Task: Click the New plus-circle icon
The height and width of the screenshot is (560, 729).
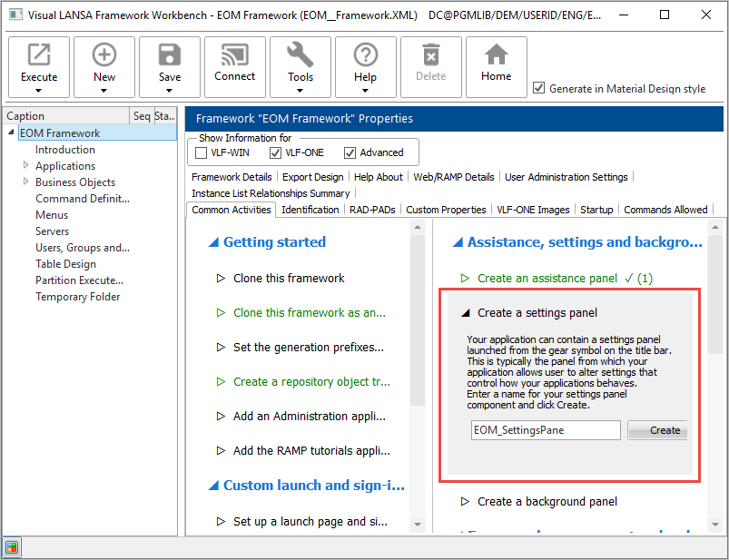Action: click(x=104, y=54)
